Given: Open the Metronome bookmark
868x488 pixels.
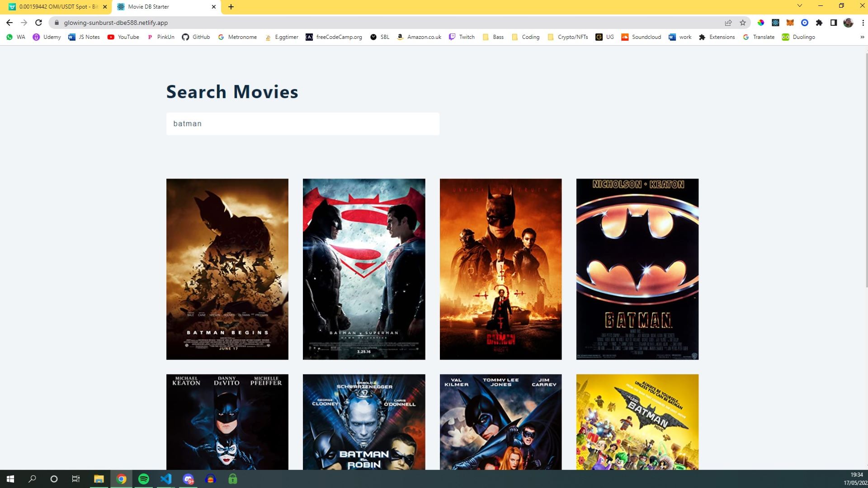Looking at the screenshot, I should pyautogui.click(x=237, y=37).
